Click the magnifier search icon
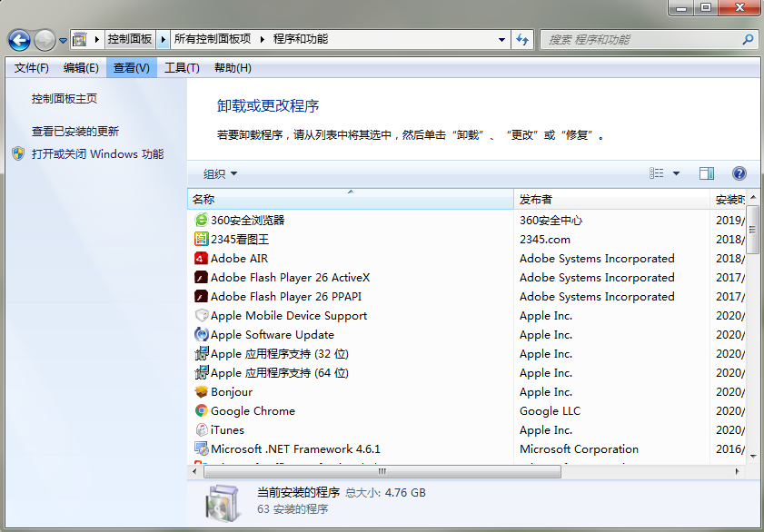 click(748, 39)
